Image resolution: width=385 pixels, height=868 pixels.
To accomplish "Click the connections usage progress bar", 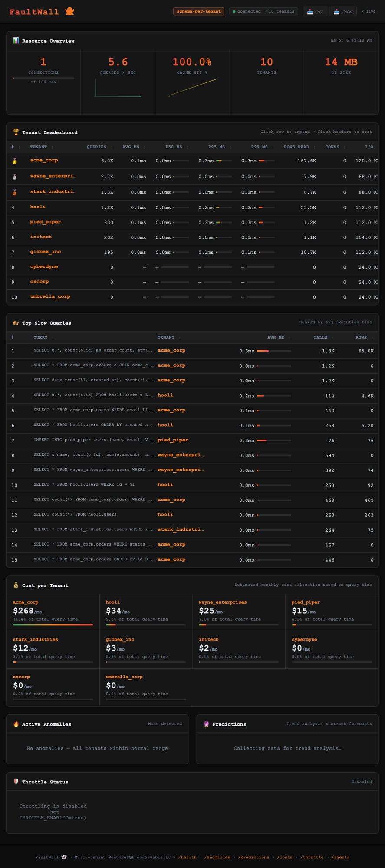I will pos(43,78).
